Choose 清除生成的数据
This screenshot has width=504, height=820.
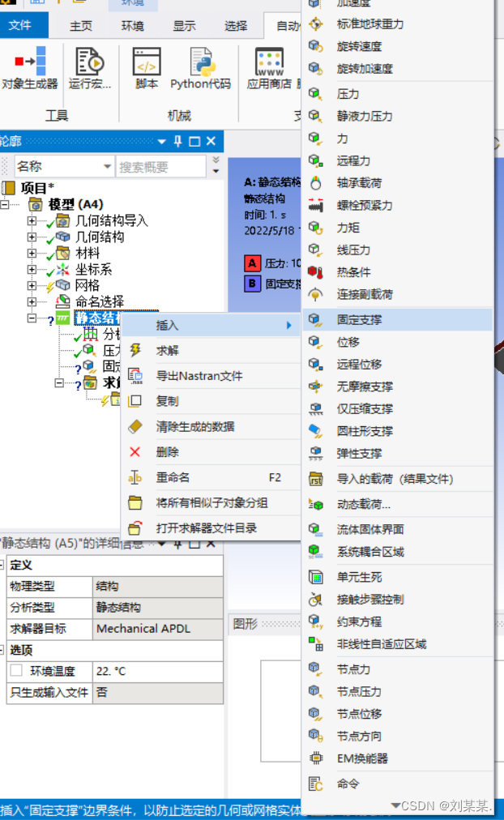(x=210, y=427)
